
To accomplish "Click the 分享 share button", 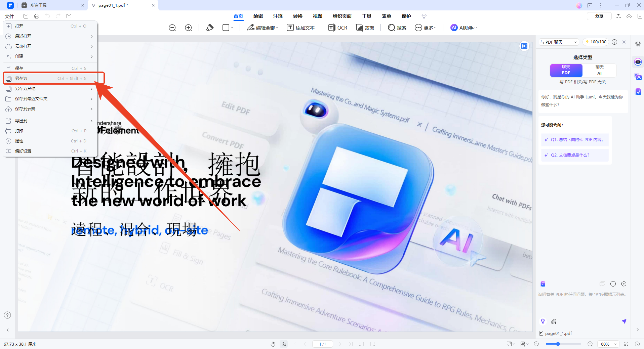I will (x=599, y=16).
